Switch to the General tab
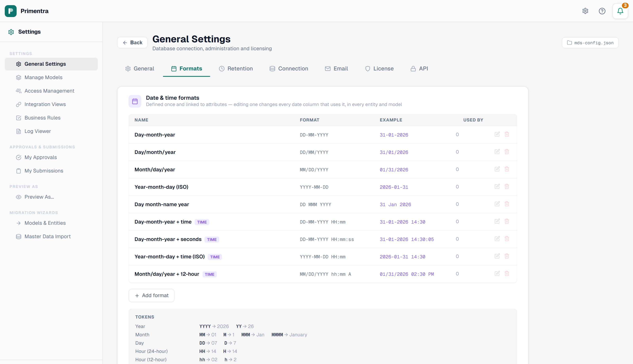 tap(139, 69)
